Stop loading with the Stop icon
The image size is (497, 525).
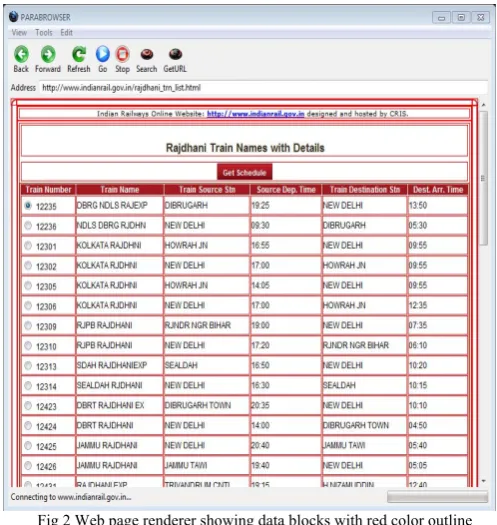tap(122, 54)
